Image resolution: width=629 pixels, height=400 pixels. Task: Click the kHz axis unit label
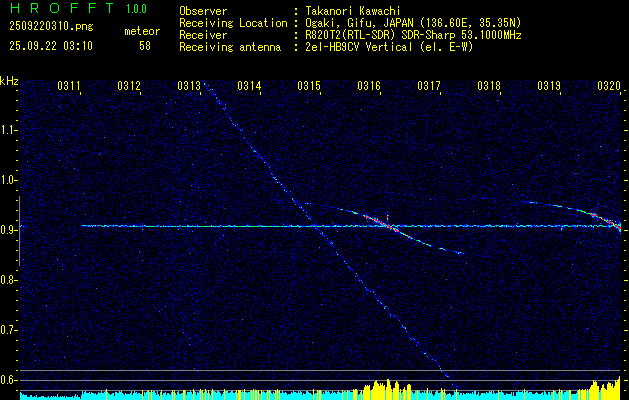click(9, 81)
